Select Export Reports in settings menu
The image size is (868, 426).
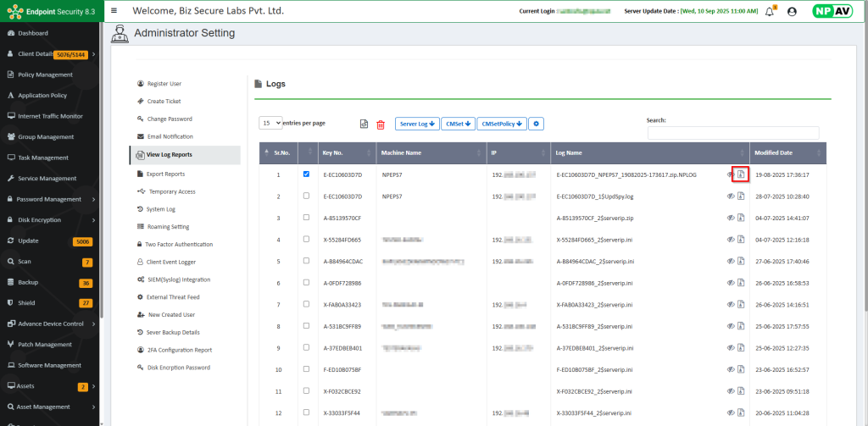click(165, 174)
